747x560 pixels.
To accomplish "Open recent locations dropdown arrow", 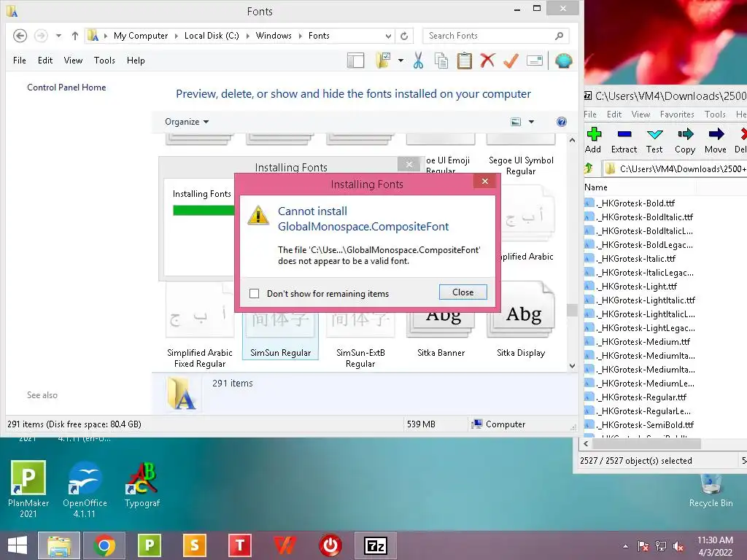I will point(58,36).
